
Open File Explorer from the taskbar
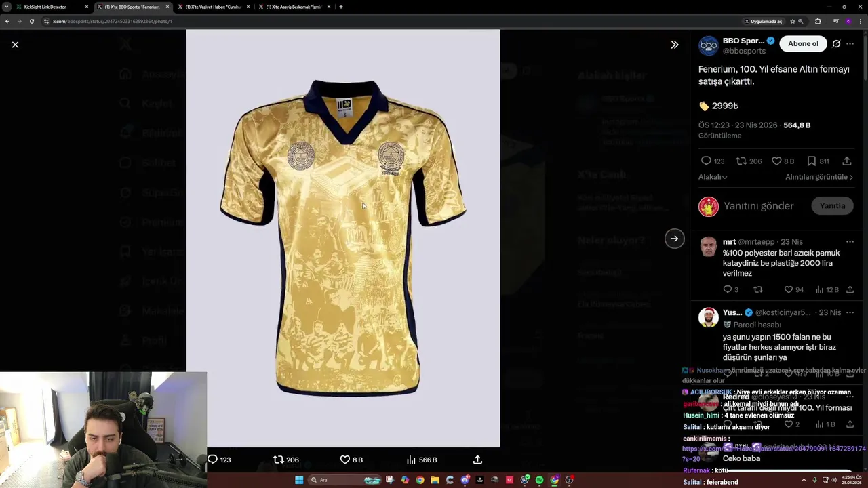(x=435, y=480)
